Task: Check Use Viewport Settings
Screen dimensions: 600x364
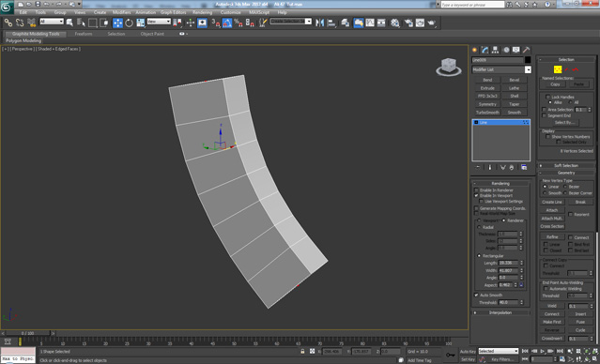Action: [x=482, y=201]
